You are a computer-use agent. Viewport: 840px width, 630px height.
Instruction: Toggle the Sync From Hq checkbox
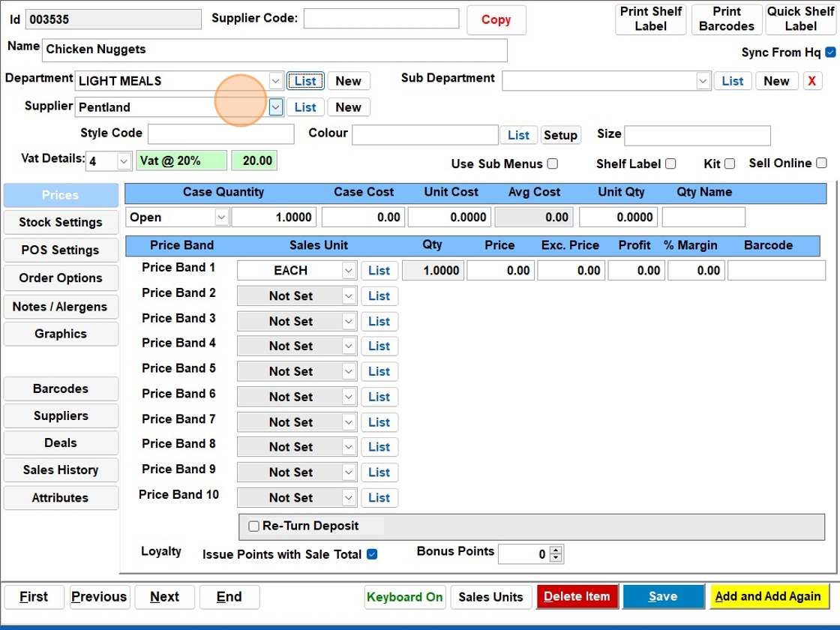[830, 52]
